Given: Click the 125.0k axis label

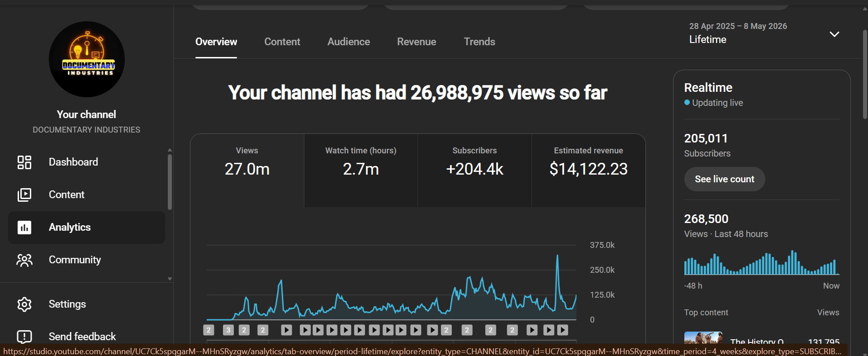Looking at the screenshot, I should pos(602,295).
